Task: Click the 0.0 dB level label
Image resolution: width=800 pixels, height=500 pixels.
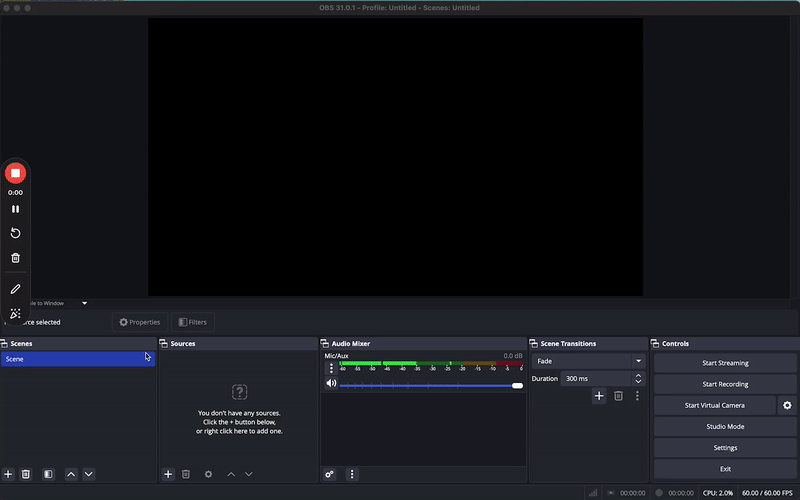Action: 513,356
